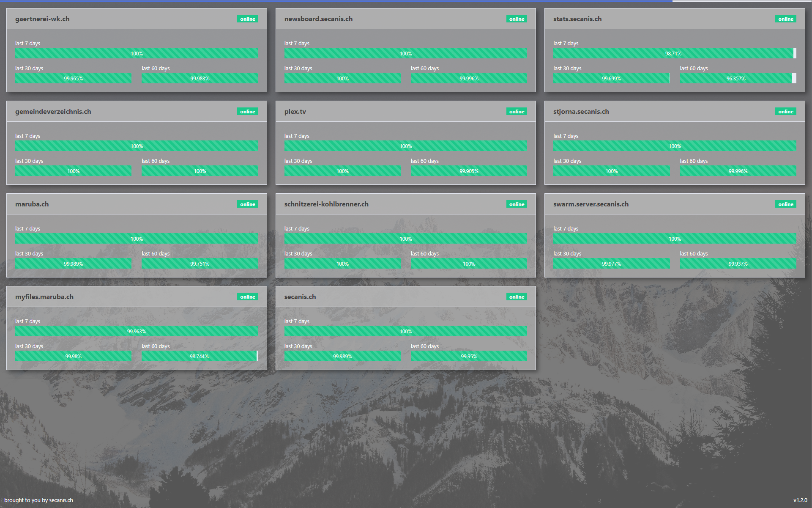Click the swarm.server.secanis.ch online badge
Image resolution: width=812 pixels, height=508 pixels.
coord(785,204)
